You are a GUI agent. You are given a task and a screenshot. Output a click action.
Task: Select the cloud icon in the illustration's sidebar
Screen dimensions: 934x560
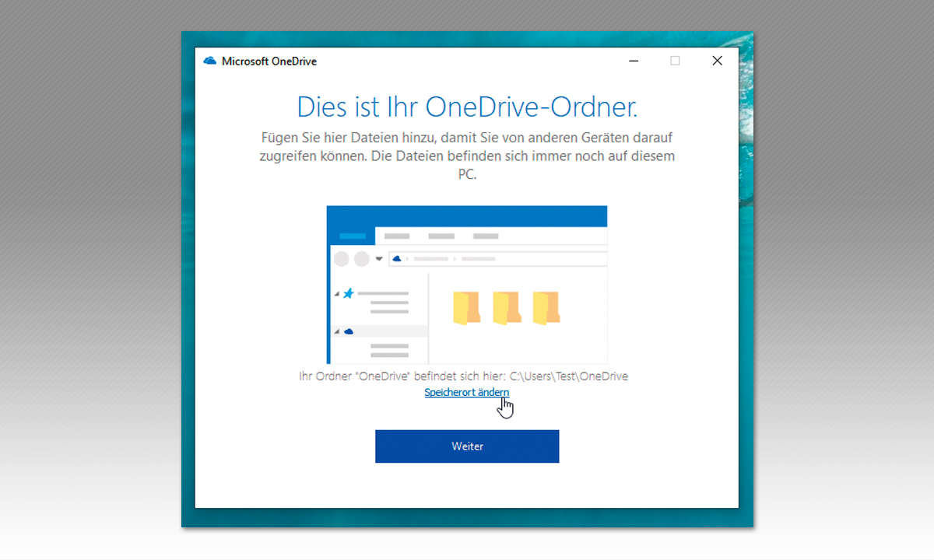click(x=349, y=331)
